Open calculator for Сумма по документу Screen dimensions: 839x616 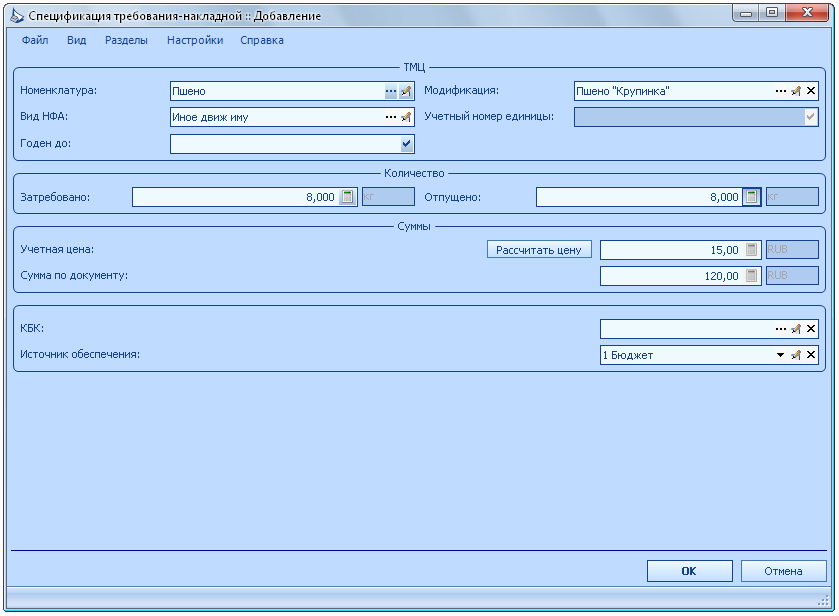(x=751, y=276)
